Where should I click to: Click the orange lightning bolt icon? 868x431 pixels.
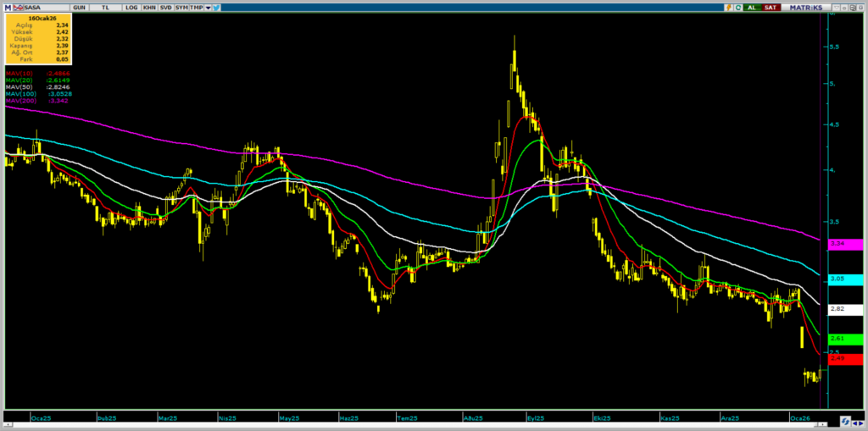pos(729,7)
